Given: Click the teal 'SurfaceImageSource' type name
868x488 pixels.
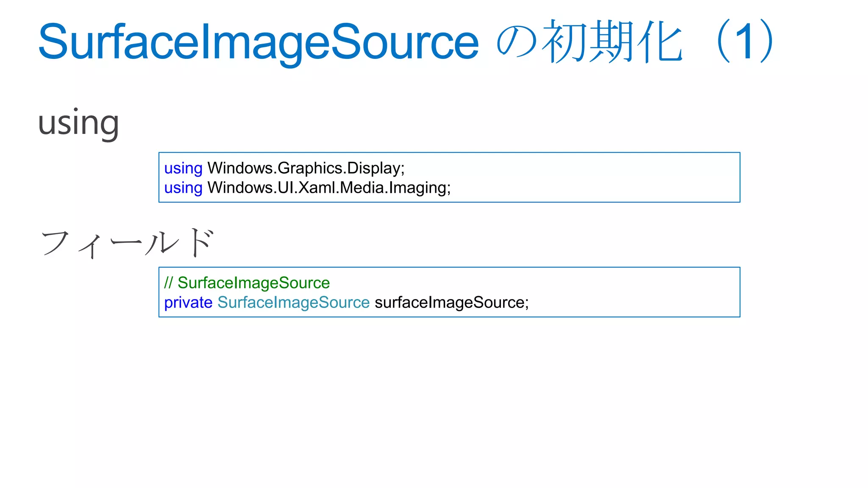Looking at the screenshot, I should pos(293,302).
